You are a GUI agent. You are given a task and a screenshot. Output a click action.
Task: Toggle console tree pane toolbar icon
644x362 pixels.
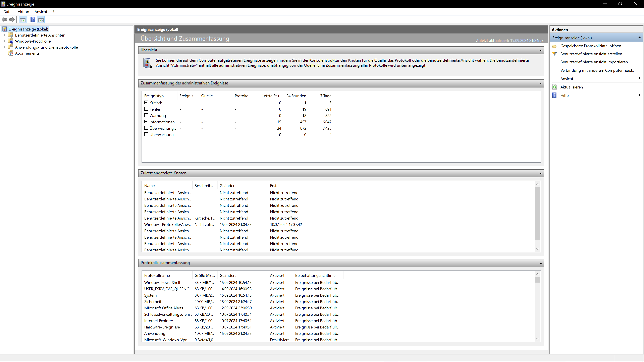tap(23, 19)
